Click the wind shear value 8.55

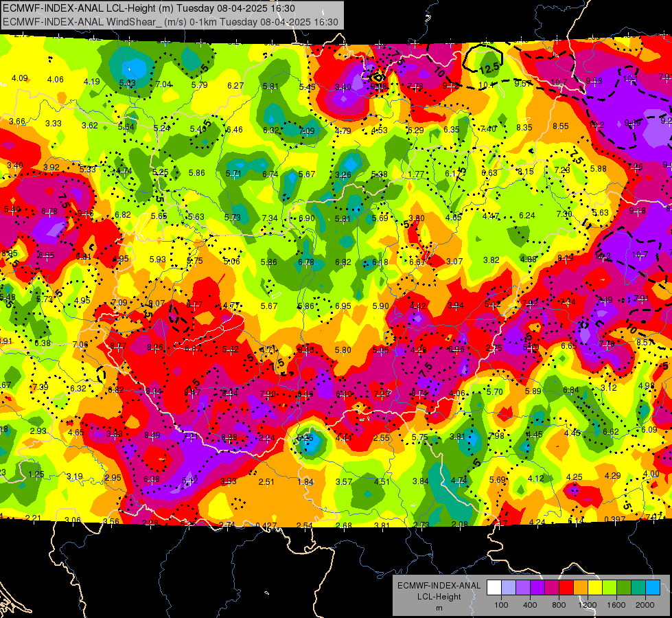click(x=561, y=126)
